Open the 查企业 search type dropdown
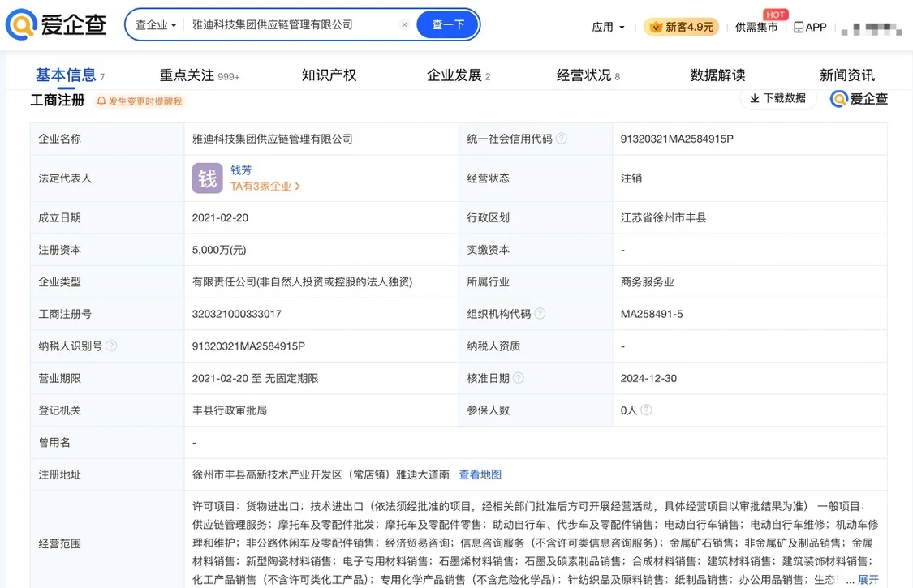913x588 pixels. [x=156, y=25]
